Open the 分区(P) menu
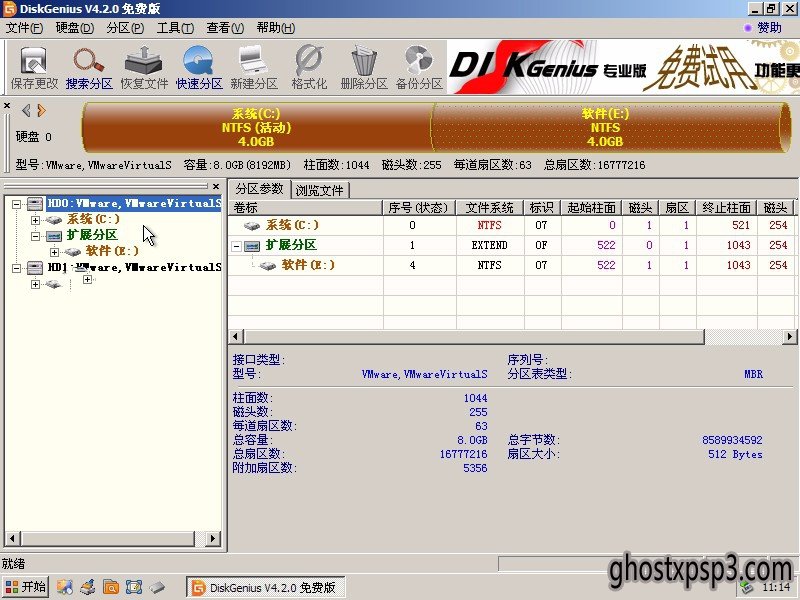The image size is (800, 600). tap(125, 28)
